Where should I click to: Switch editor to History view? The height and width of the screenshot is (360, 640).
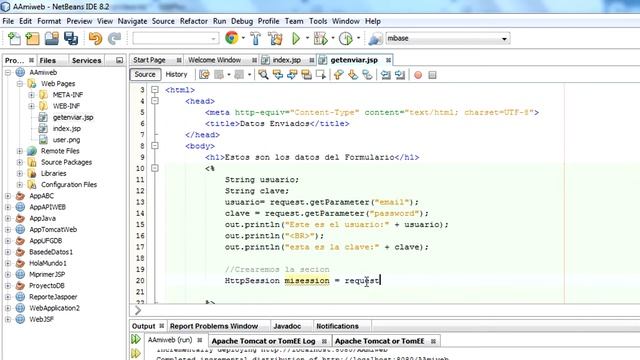point(176,74)
